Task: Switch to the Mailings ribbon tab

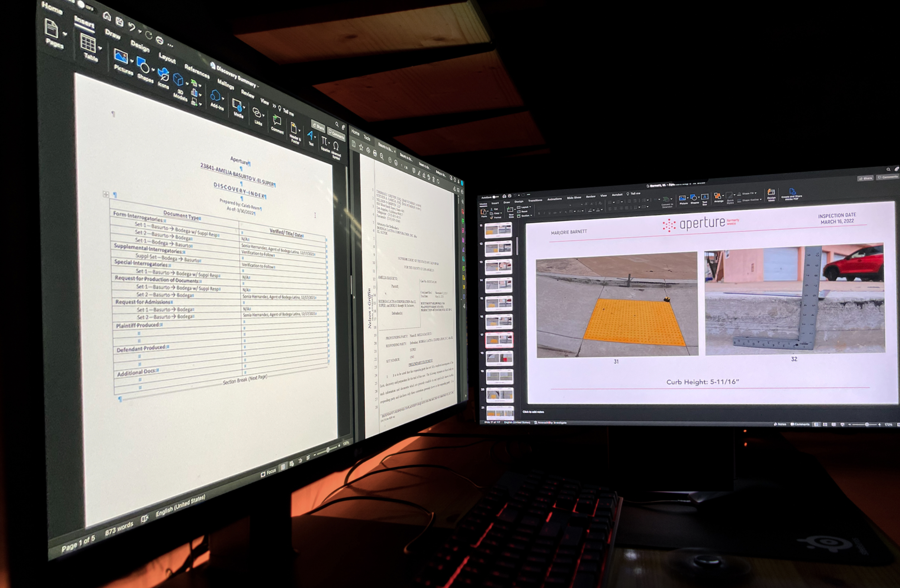Action: click(x=225, y=85)
